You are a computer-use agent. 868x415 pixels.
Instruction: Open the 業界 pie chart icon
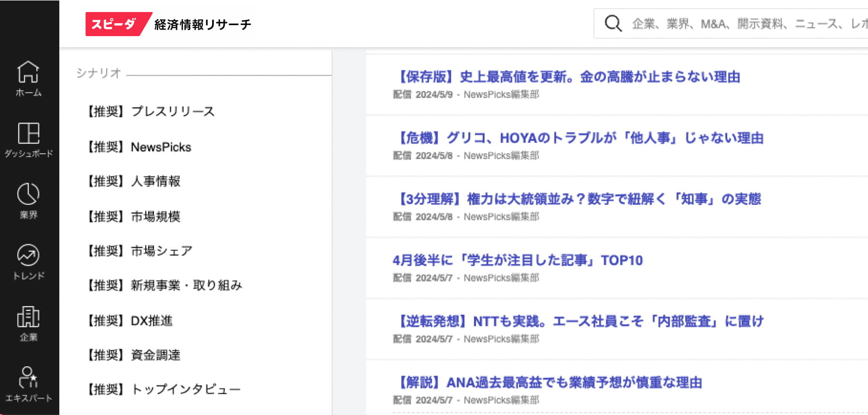click(28, 201)
